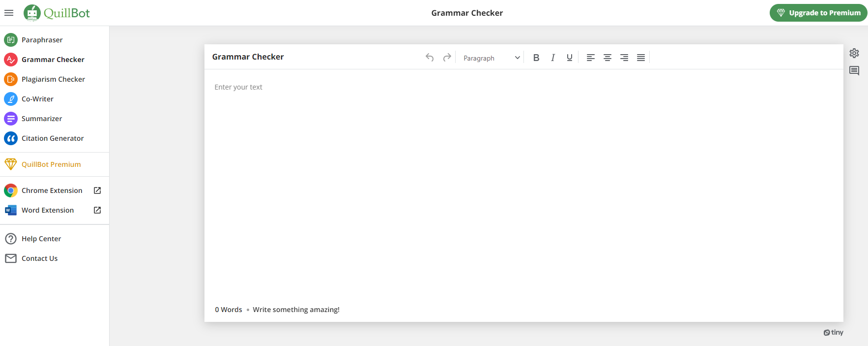The height and width of the screenshot is (346, 868).
Task: Open the Contact Us link
Action: click(39, 258)
